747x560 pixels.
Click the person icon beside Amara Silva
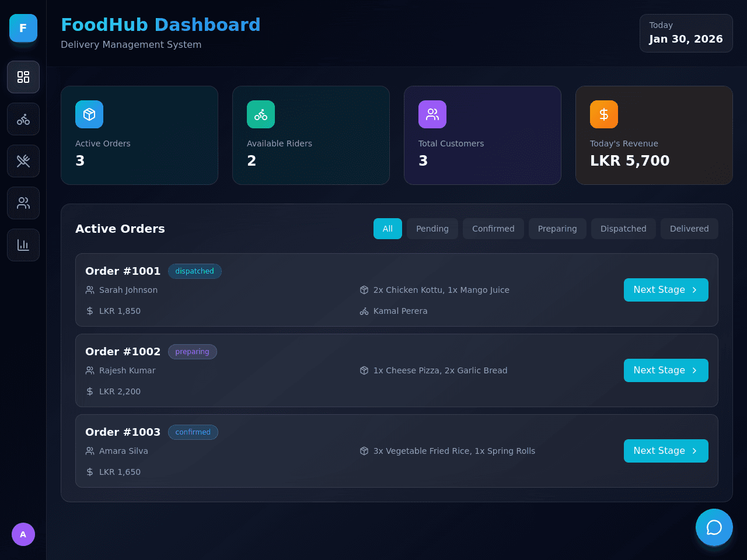click(x=90, y=451)
